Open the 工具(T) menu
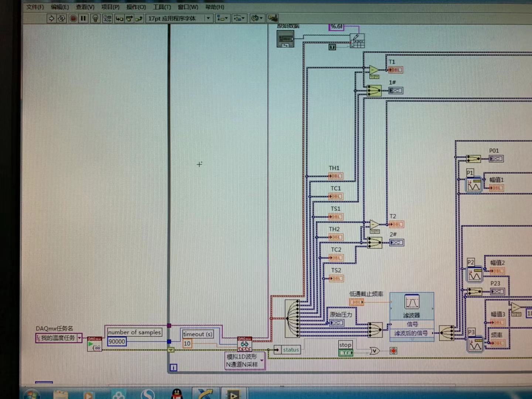The height and width of the screenshot is (399, 532). coord(162,7)
